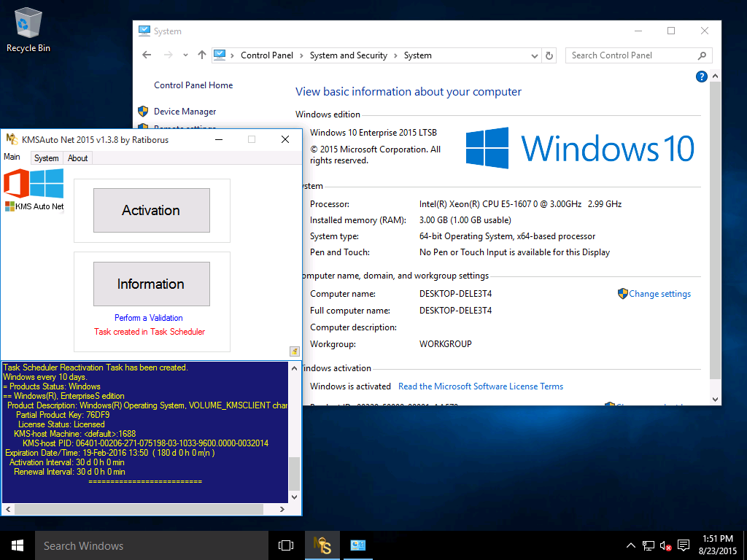The image size is (747, 560).
Task: Click the small broom icon above the log
Action: click(295, 351)
